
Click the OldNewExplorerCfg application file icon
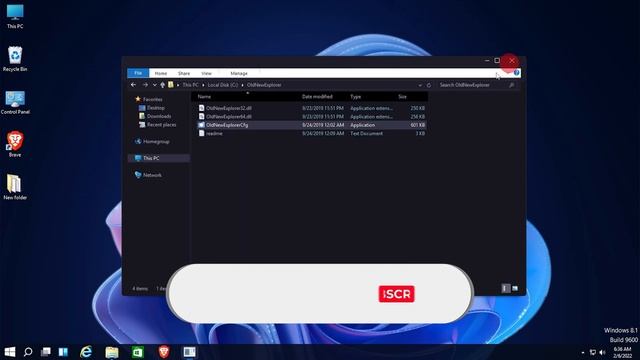[x=201, y=125]
